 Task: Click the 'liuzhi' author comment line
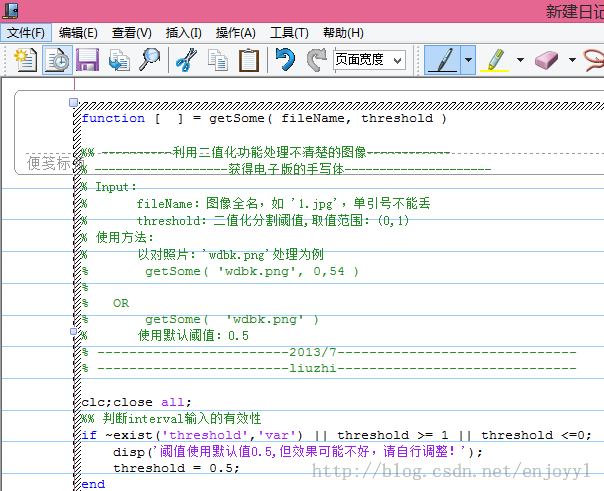click(x=312, y=368)
